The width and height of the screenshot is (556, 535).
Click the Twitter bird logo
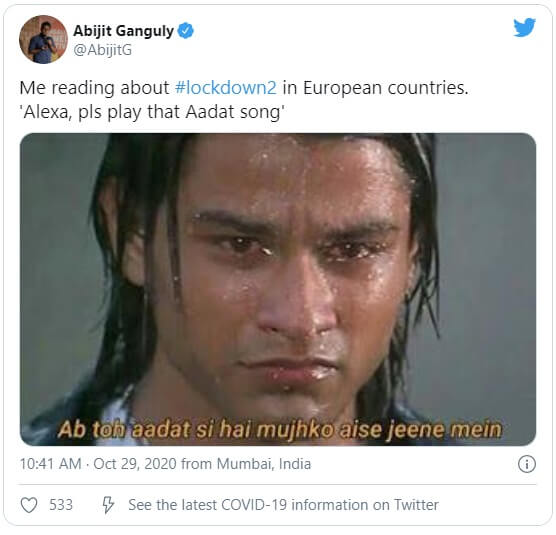(524, 27)
